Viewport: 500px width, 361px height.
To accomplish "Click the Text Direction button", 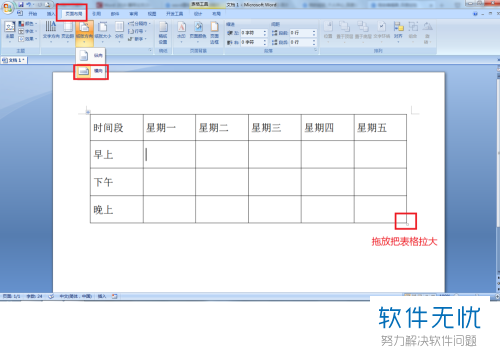I will [x=51, y=32].
